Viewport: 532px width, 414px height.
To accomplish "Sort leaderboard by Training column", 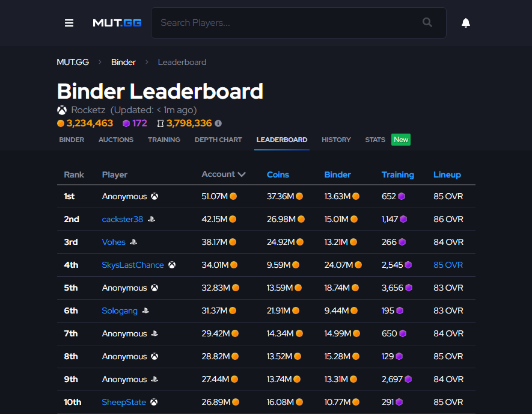I will point(397,175).
